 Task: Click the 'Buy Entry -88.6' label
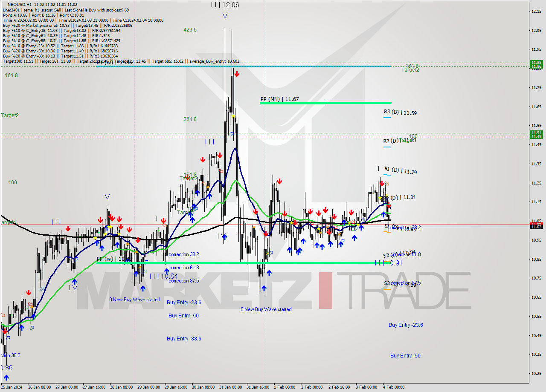[184, 339]
